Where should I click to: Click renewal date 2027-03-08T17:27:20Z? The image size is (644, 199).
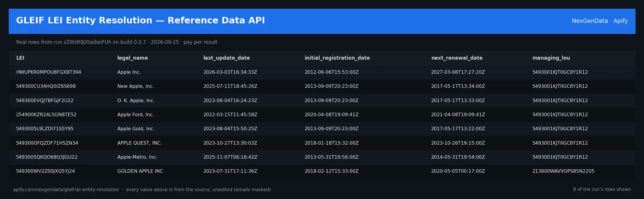(458, 72)
